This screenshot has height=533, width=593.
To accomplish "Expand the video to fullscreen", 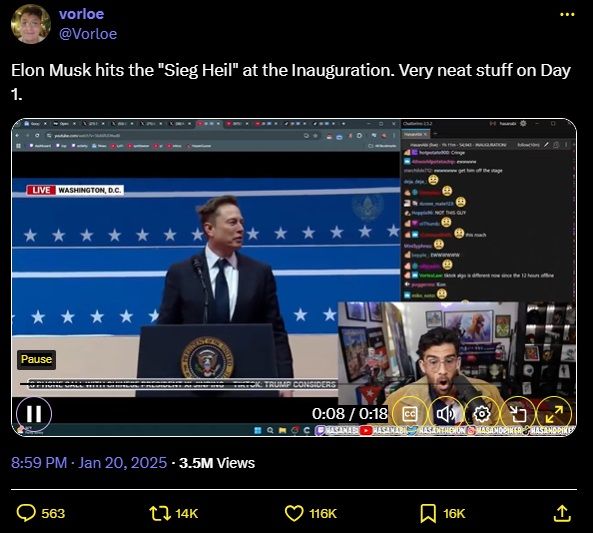I will [554, 414].
